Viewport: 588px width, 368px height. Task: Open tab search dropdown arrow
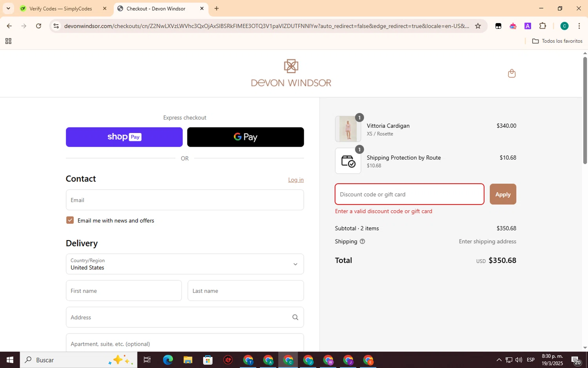[x=8, y=8]
